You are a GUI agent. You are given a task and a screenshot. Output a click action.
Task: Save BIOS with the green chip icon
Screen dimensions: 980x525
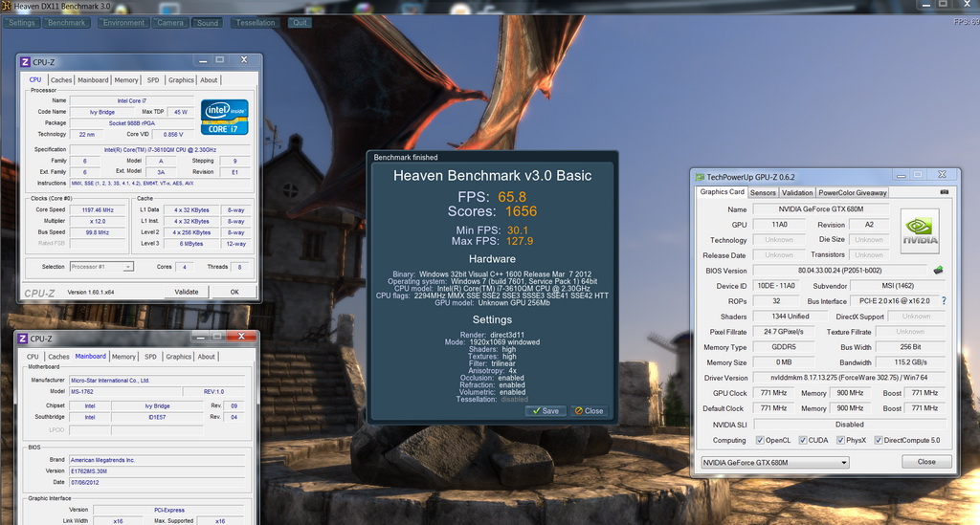(938, 271)
